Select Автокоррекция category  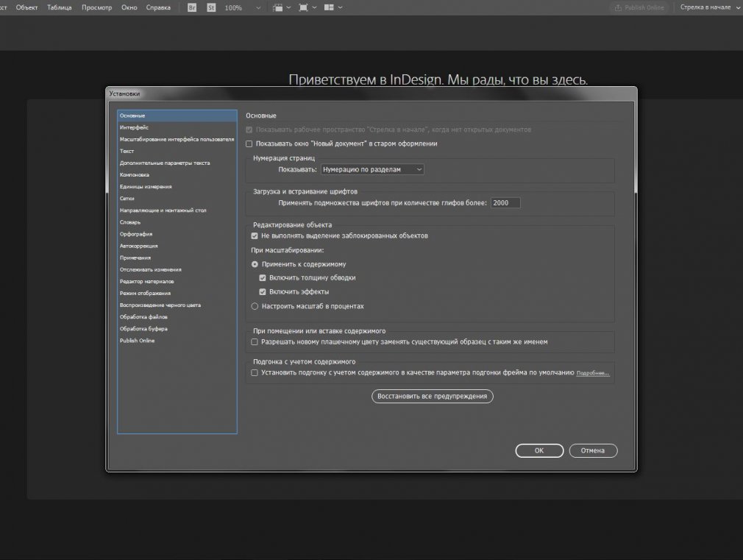coord(177,246)
